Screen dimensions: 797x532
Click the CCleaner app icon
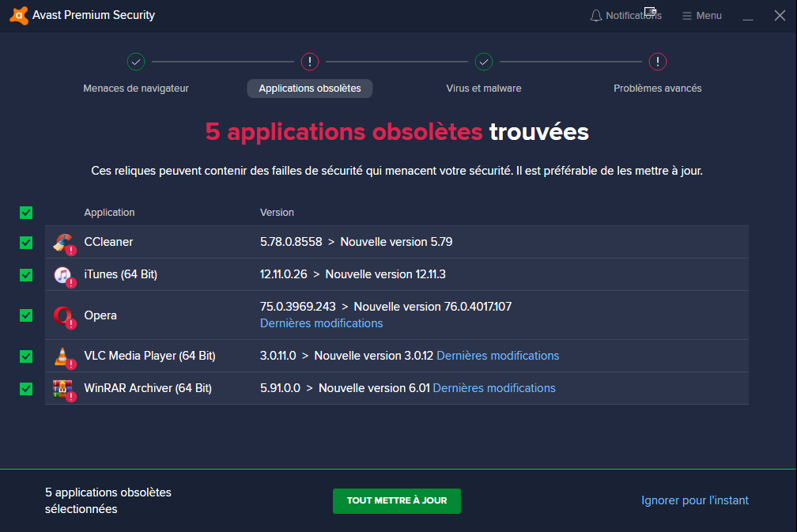tap(63, 243)
